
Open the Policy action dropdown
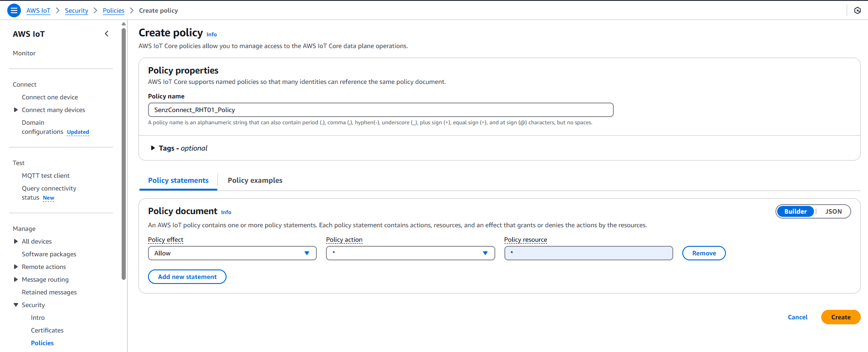410,253
